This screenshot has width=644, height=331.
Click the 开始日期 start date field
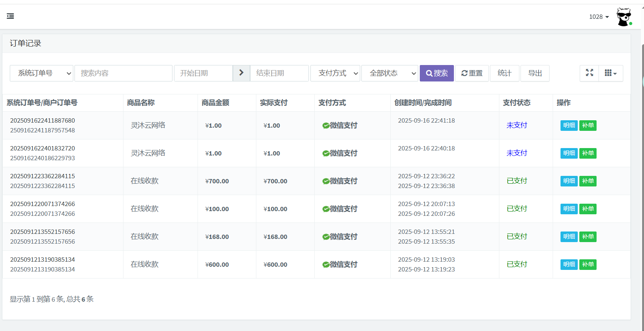203,73
